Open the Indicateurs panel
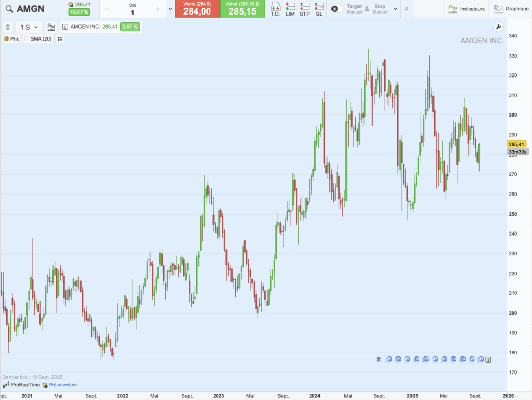The height and width of the screenshot is (400, 532). coord(467,9)
